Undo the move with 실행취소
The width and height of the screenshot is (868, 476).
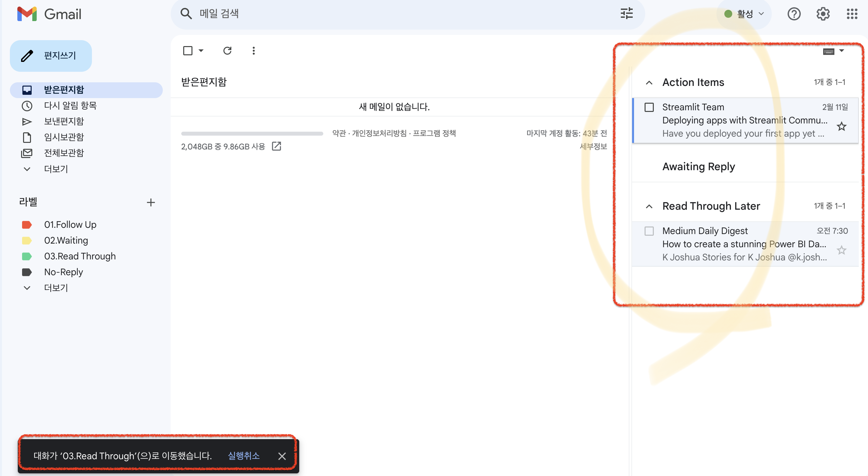244,456
